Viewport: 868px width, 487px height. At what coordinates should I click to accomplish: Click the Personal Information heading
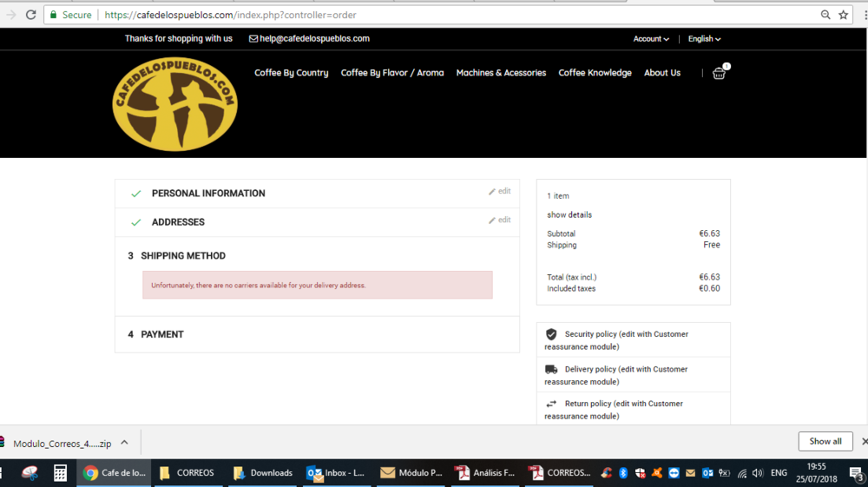coord(208,193)
